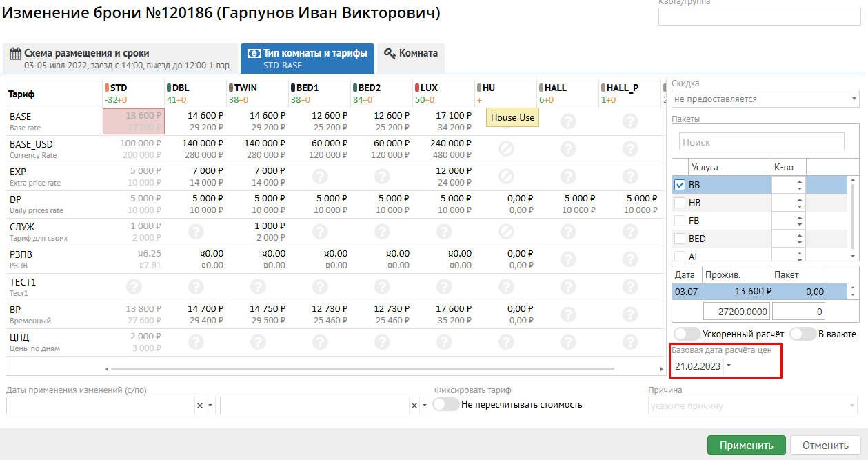Open the Базовая дата расчёта цен date picker
This screenshot has width=868, height=460.
(x=729, y=366)
